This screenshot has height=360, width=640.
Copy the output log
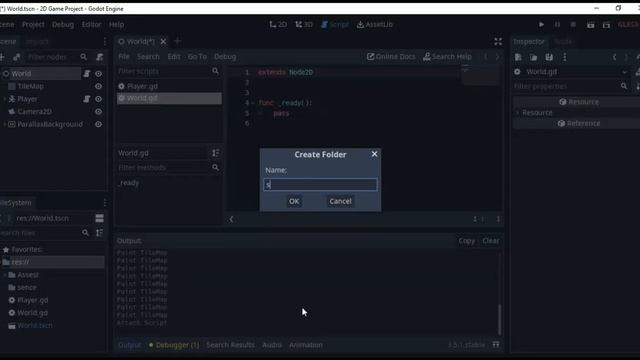[467, 241]
